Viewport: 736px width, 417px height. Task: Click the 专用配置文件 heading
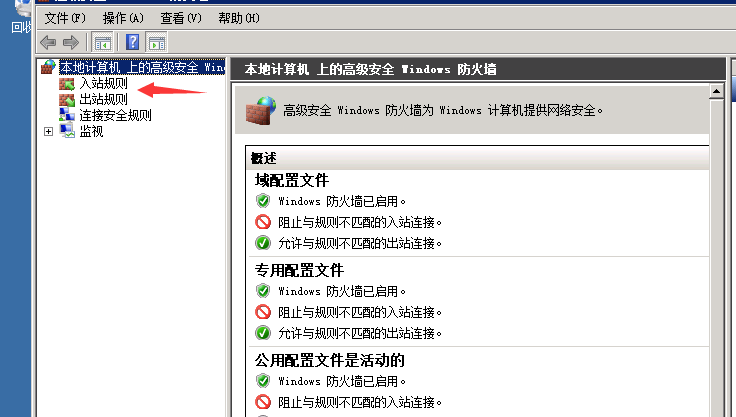299,270
